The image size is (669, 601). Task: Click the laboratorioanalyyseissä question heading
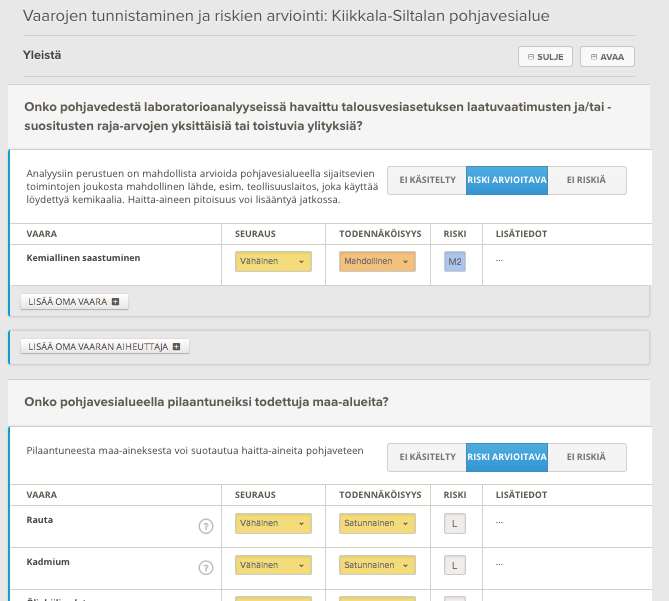tap(318, 116)
